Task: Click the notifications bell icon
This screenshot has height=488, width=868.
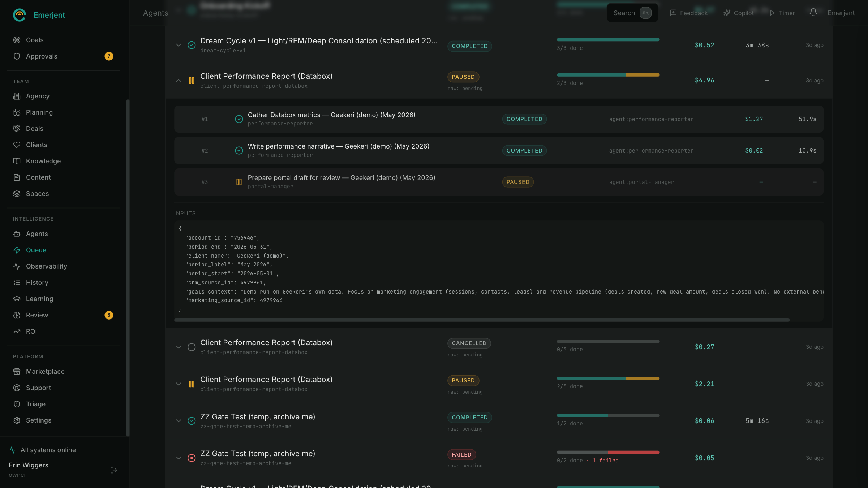Action: point(813,13)
